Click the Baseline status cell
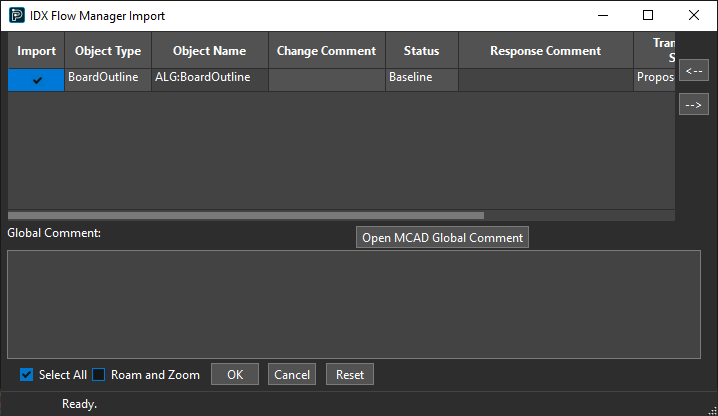 point(422,80)
